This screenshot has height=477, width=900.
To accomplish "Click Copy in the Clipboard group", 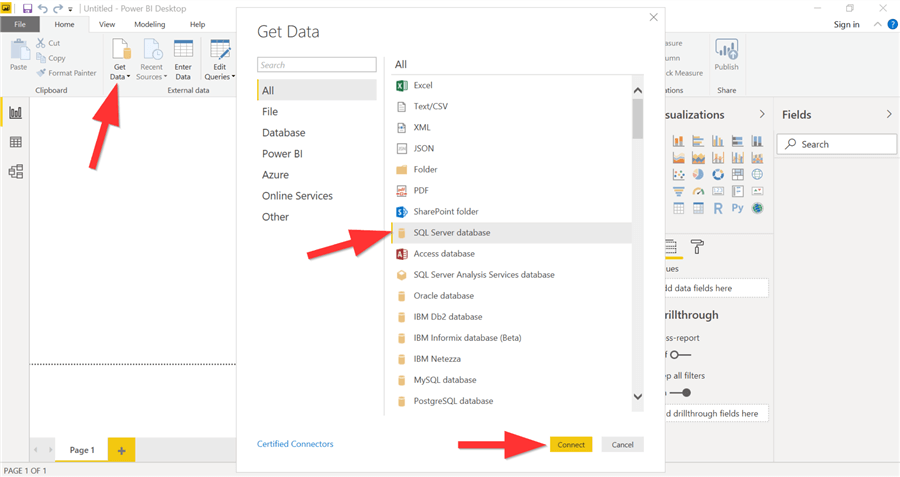I will (x=51, y=58).
